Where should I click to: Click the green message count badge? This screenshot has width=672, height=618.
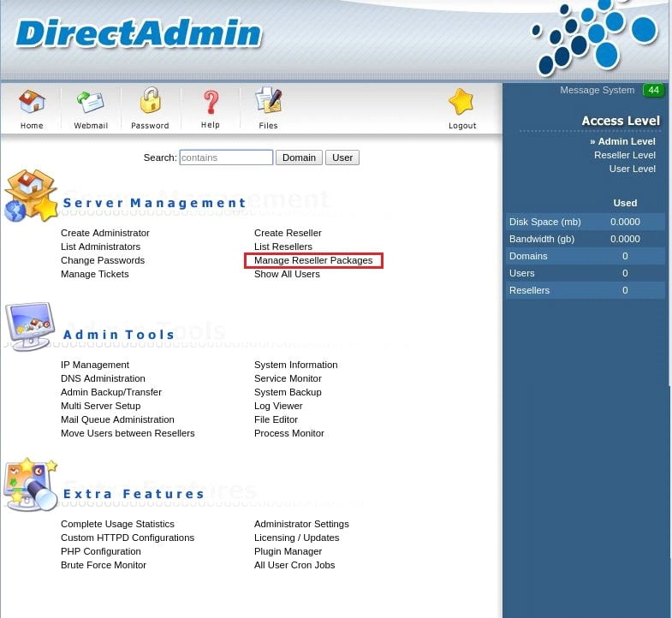point(654,91)
